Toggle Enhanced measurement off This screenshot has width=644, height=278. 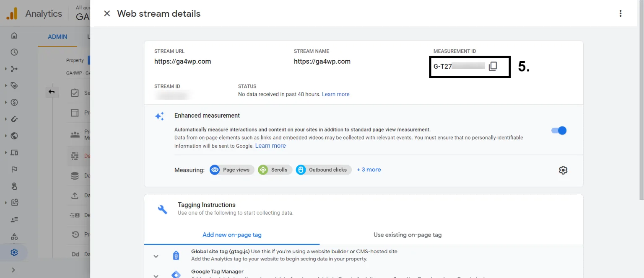[558, 130]
